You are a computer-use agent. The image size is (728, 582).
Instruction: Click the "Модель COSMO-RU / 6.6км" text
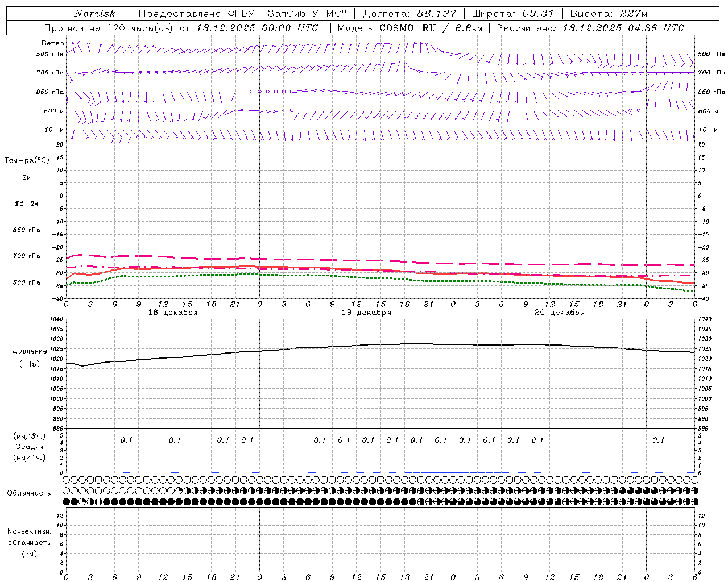(x=409, y=28)
